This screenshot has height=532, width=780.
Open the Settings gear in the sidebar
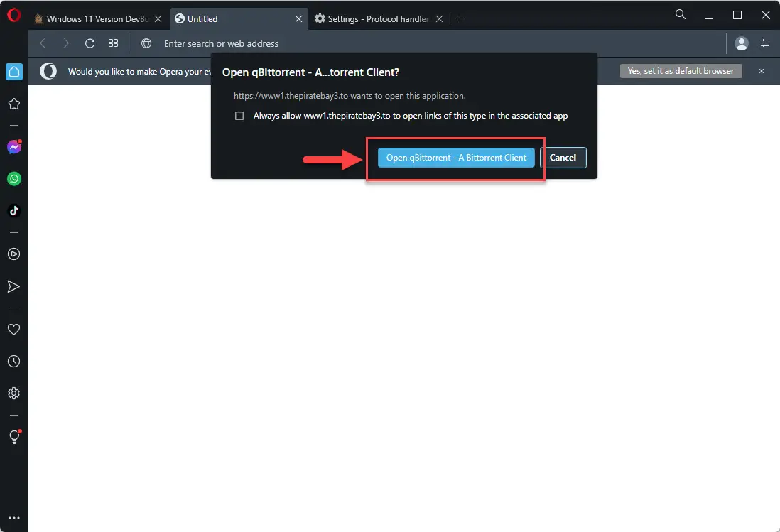click(x=14, y=393)
